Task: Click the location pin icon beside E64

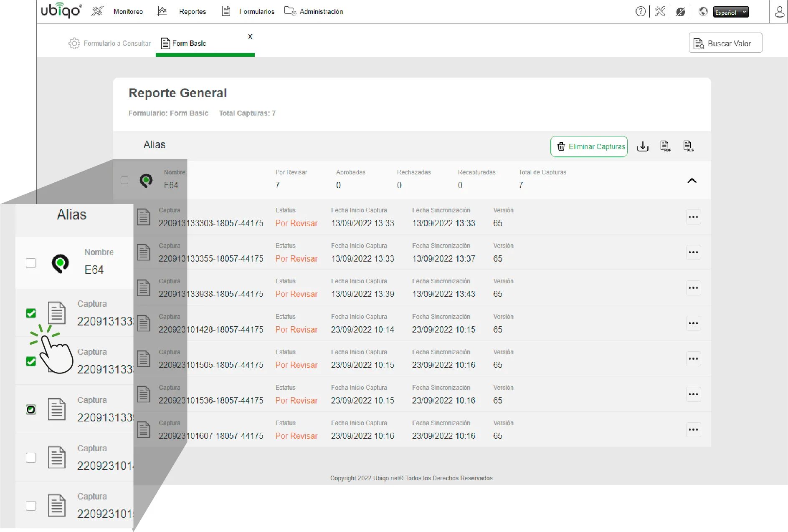Action: [x=146, y=181]
